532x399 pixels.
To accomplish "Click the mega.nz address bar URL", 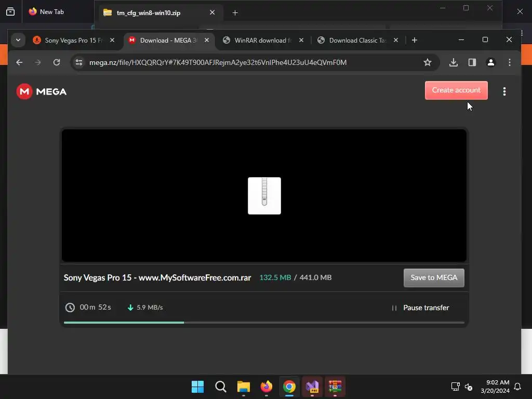I will tap(218, 62).
